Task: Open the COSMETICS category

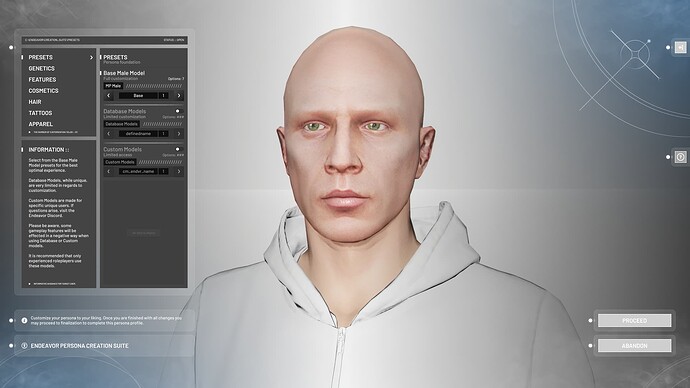Action: pyautogui.click(x=44, y=91)
